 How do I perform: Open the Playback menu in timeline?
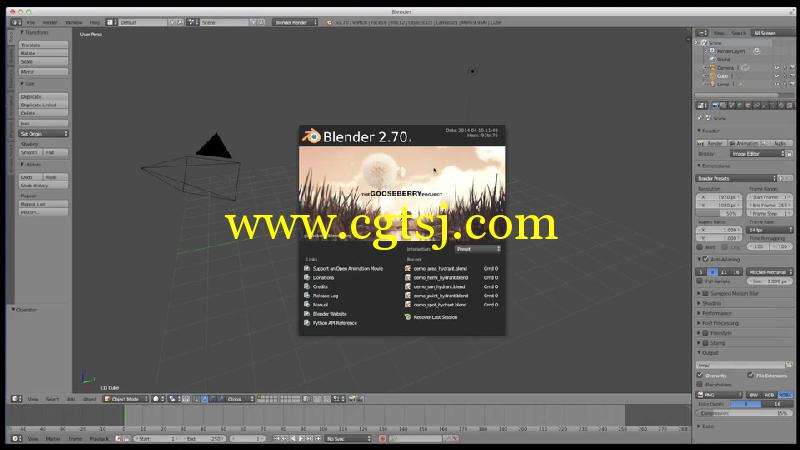click(x=99, y=439)
